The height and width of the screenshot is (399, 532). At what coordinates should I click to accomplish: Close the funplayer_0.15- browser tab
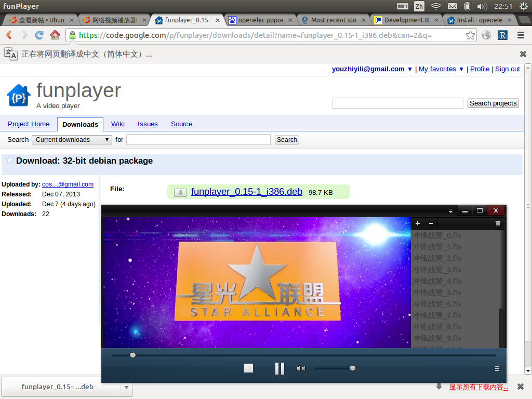(x=218, y=20)
